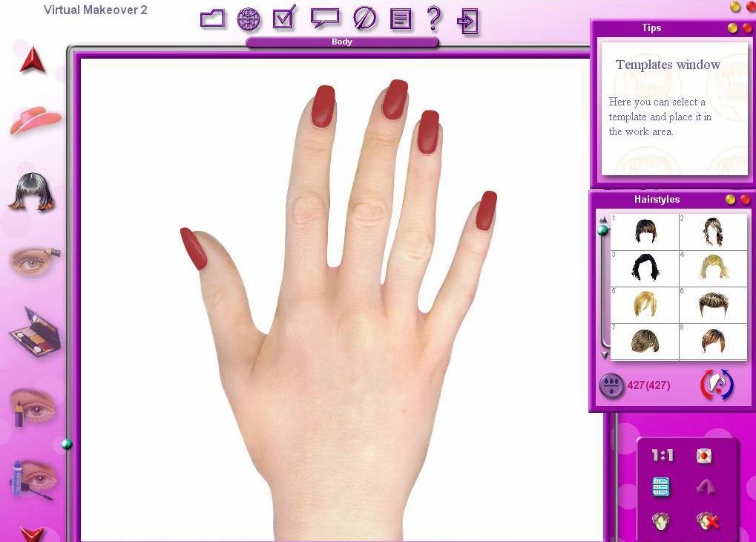
Task: Select hairstyle template 1
Action: pos(645,232)
